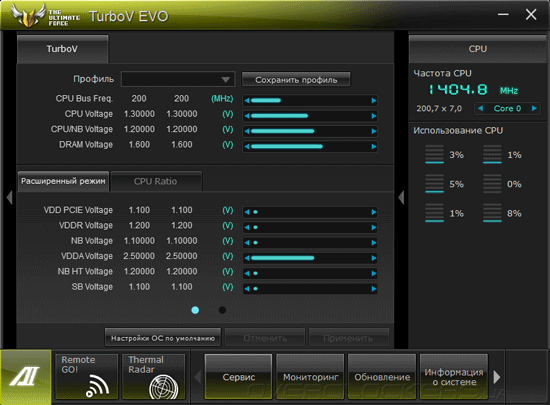The width and height of the screenshot is (550, 405).
Task: Click Настройки ОС по умолчанию button
Action: coord(163,338)
